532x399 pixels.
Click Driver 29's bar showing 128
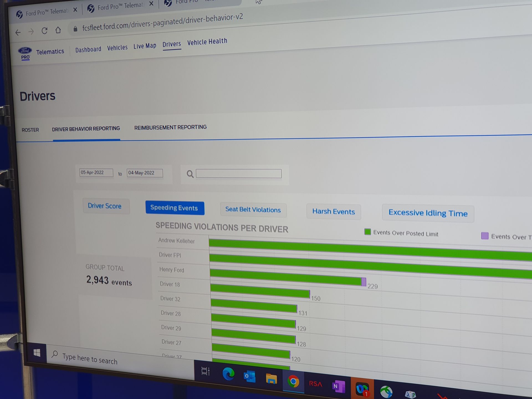pyautogui.click(x=254, y=336)
